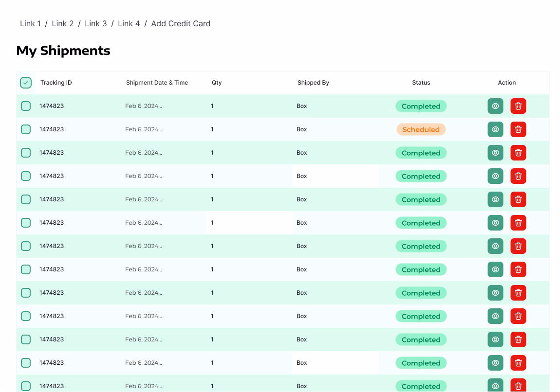Click trash icon in fifth shipment row

518,199
